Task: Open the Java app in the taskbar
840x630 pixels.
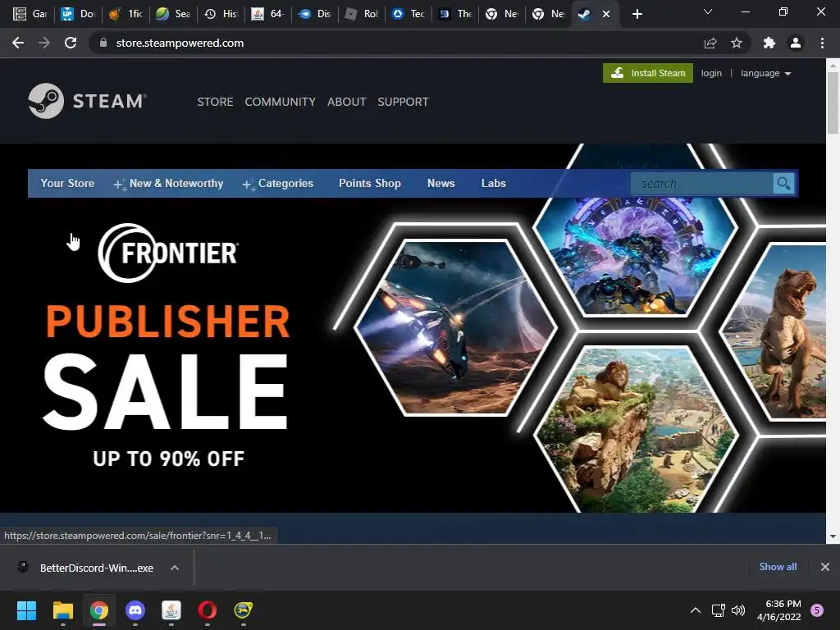Action: pyautogui.click(x=171, y=610)
